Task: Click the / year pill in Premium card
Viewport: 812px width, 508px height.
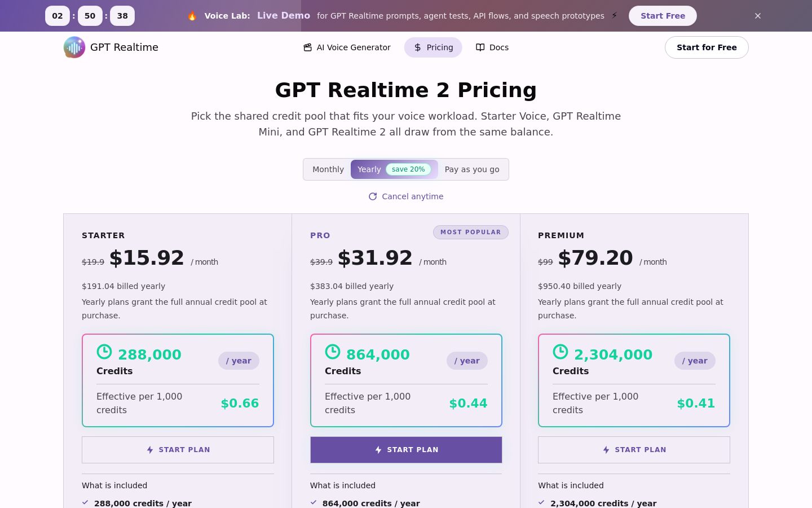Action: coord(695,361)
